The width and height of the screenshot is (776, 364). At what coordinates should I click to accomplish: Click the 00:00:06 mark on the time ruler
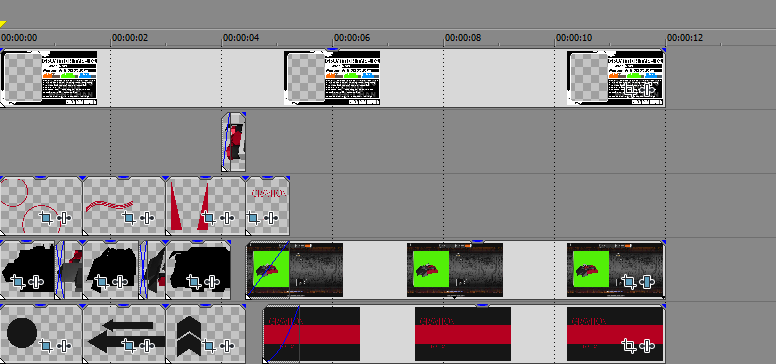(352, 38)
